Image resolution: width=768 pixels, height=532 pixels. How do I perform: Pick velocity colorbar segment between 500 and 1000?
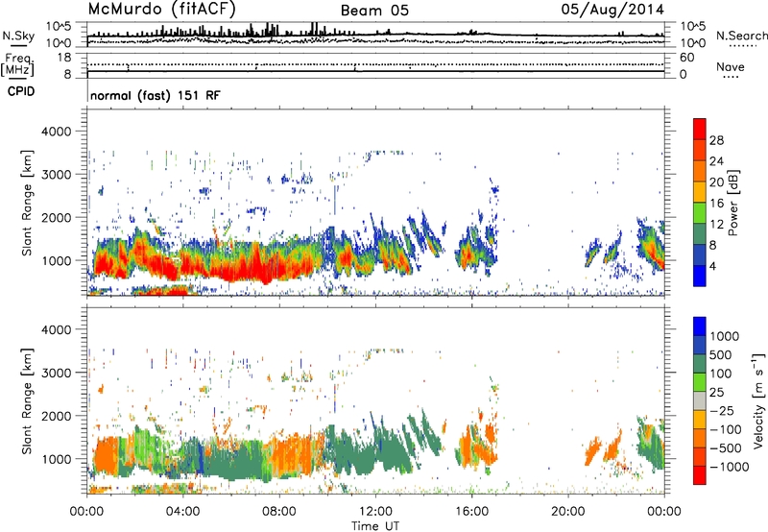coord(700,345)
